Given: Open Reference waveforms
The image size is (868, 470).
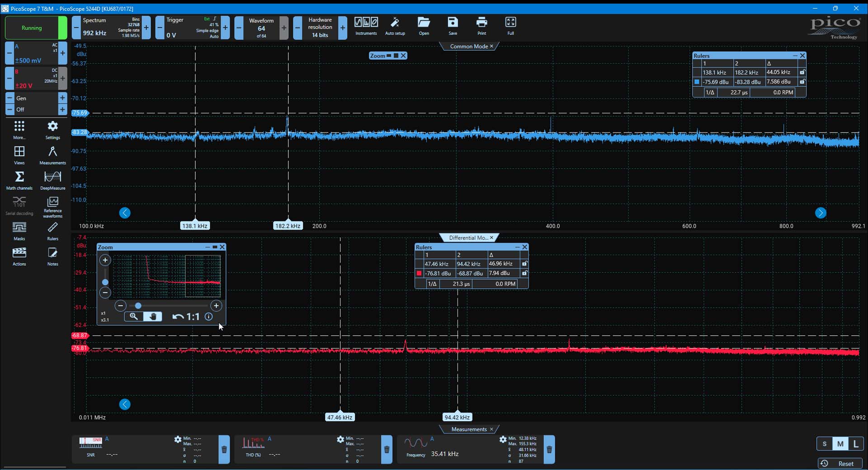Looking at the screenshot, I should [52, 207].
